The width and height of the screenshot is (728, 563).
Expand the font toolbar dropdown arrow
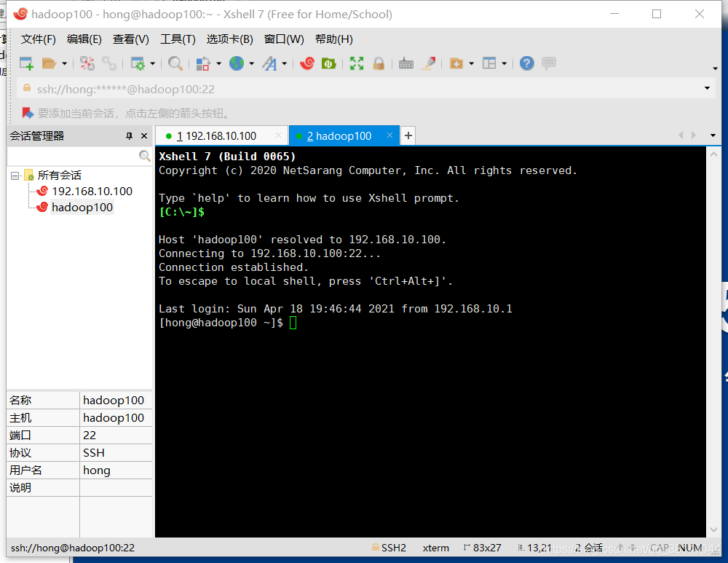[285, 64]
